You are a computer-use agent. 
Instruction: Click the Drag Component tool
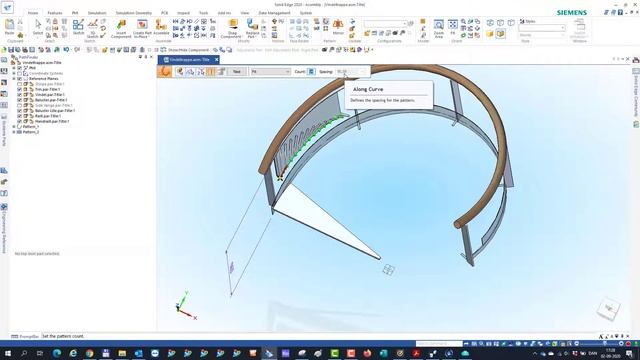[233, 29]
